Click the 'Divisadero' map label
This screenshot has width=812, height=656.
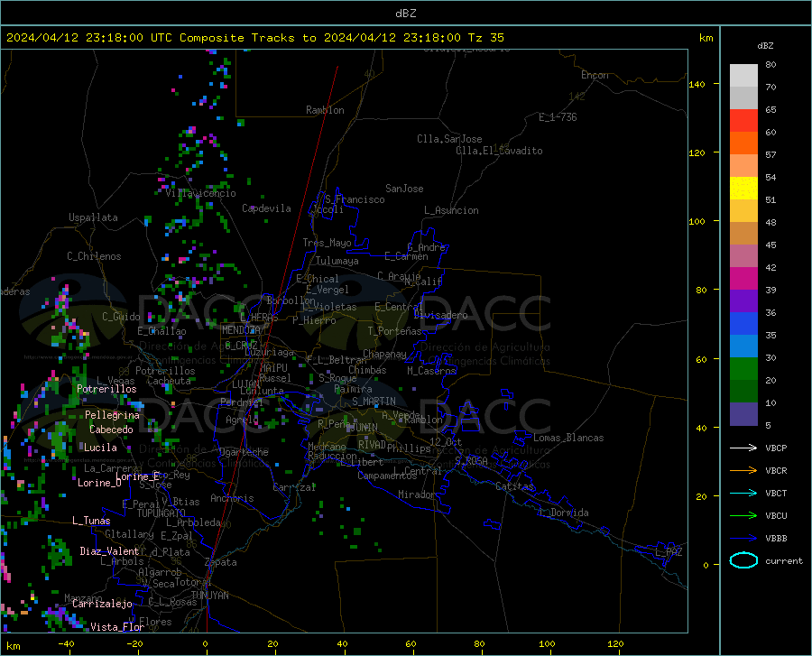point(440,315)
